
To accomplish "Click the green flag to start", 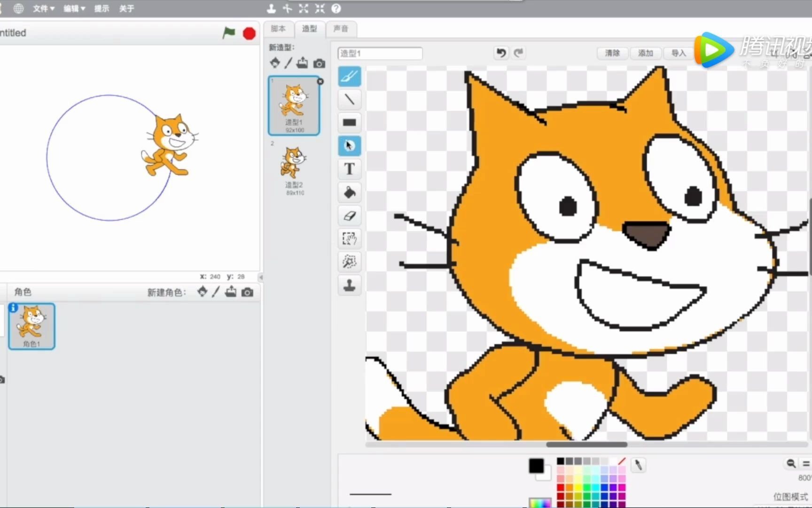I will point(229,33).
